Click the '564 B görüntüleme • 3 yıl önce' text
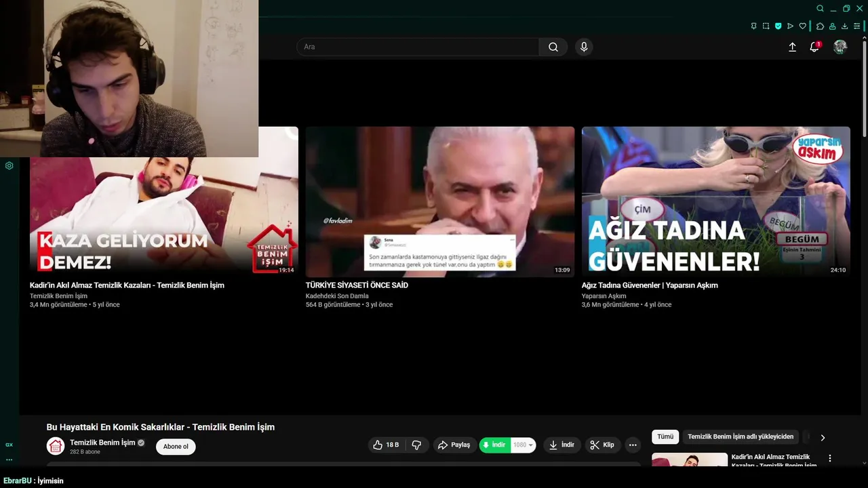Screen dimensions: 868x488 pos(349,305)
